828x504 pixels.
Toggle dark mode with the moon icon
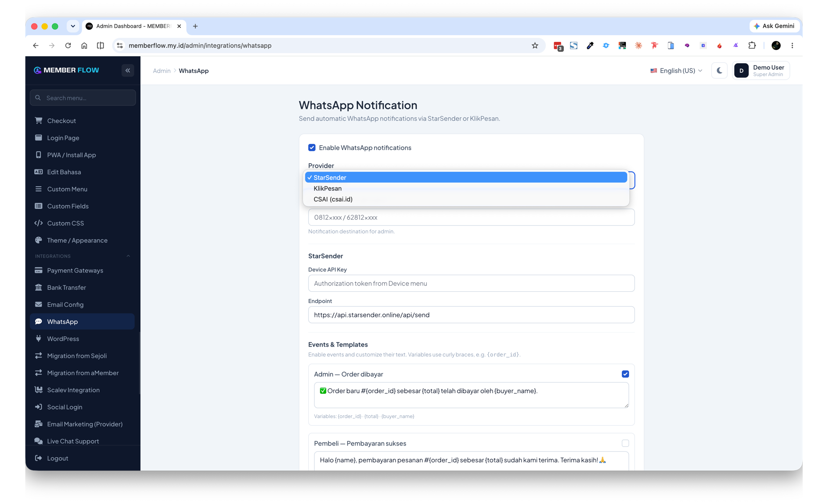pyautogui.click(x=719, y=71)
